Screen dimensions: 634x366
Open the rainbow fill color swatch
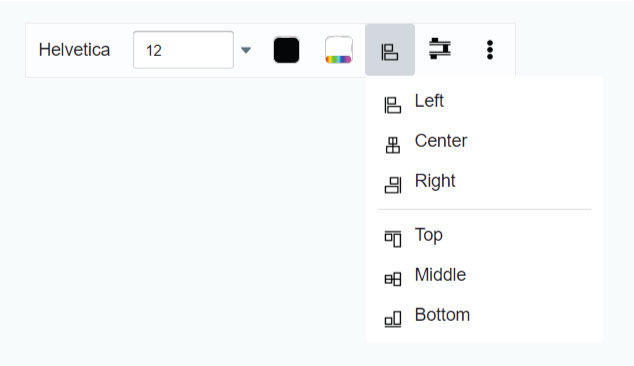coord(339,50)
